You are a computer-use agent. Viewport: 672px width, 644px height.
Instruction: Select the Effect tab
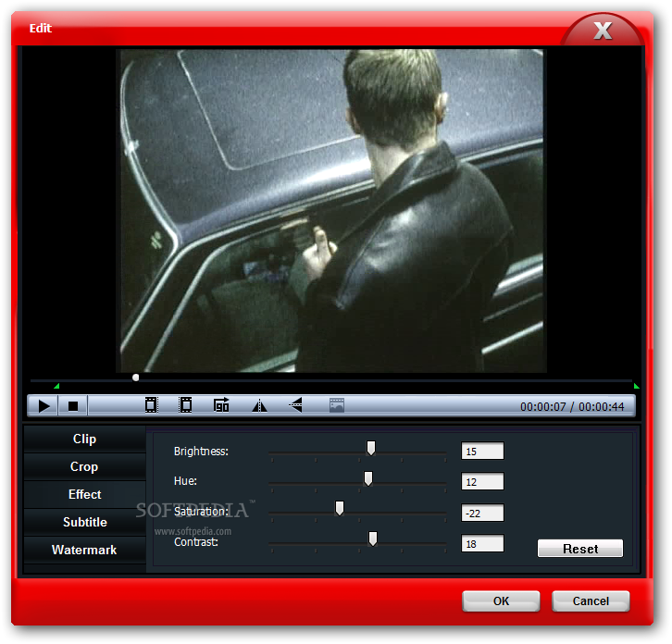coord(85,494)
